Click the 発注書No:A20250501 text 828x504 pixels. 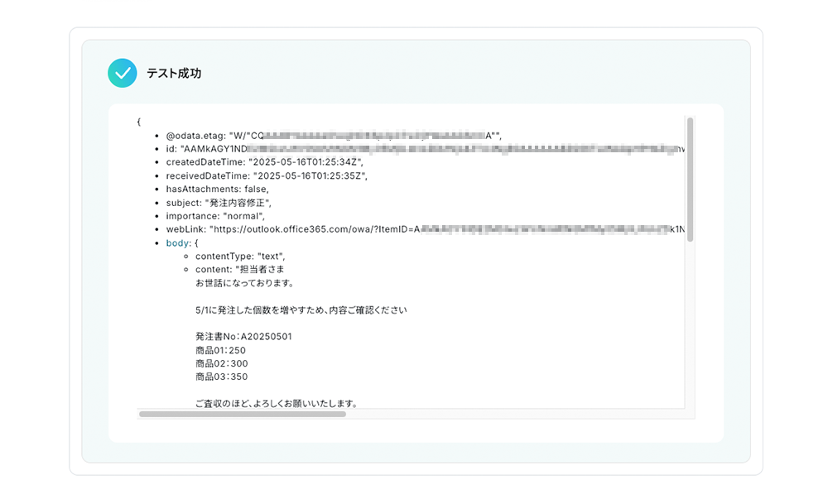[243, 336]
